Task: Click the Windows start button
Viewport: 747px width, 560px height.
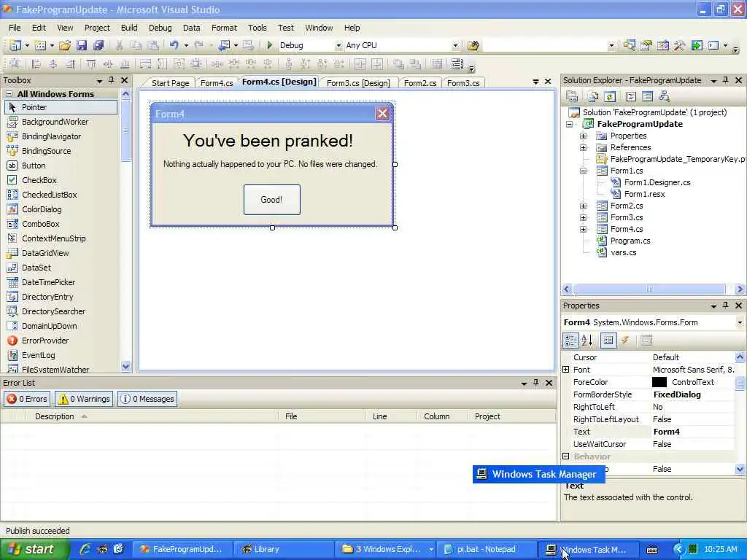Action: pos(34,550)
